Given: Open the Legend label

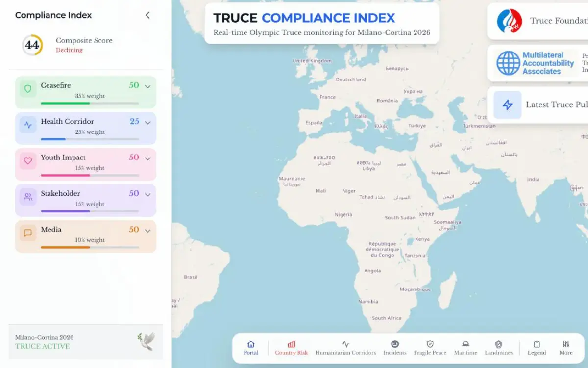Looking at the screenshot, I should (x=537, y=353).
